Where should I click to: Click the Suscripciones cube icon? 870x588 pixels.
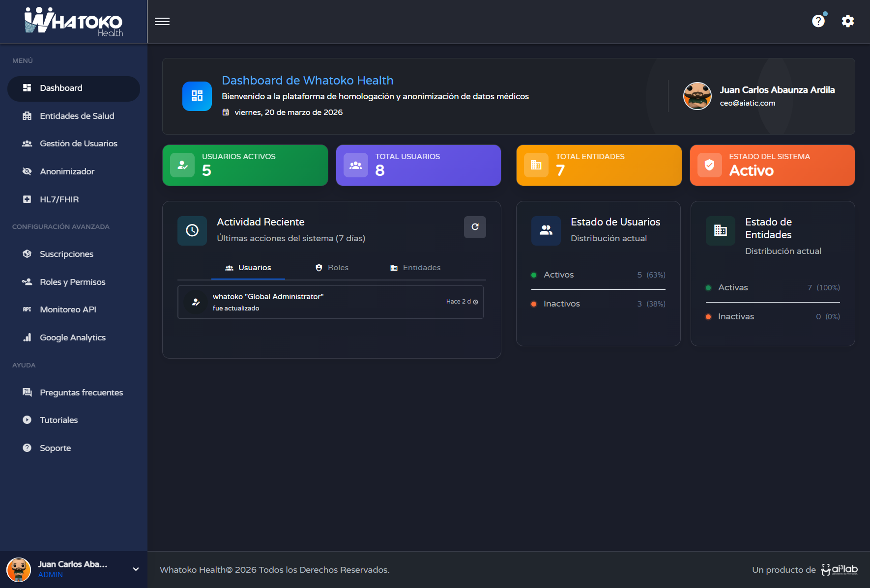pyautogui.click(x=27, y=254)
